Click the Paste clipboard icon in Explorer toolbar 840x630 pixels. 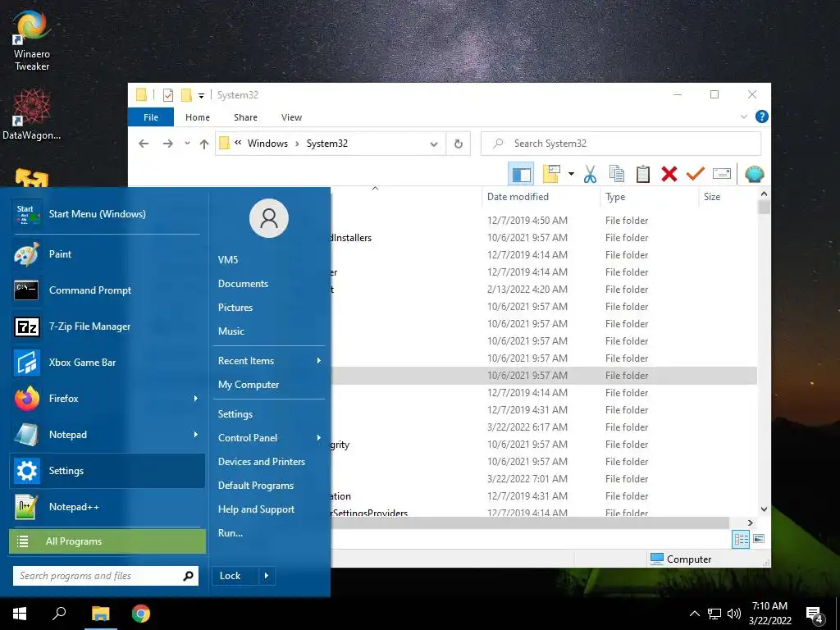[643, 174]
